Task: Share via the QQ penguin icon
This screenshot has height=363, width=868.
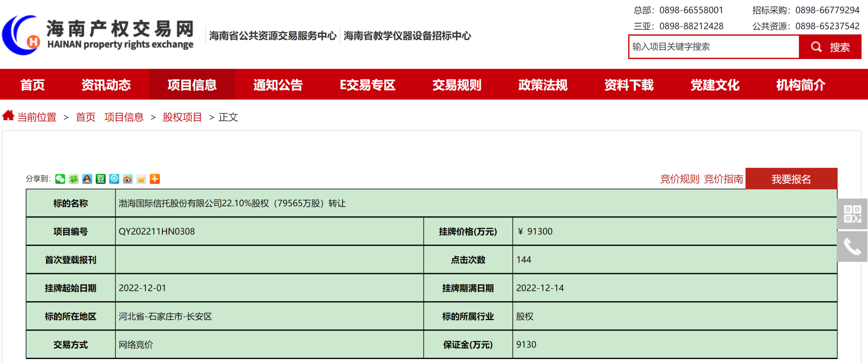Action: click(87, 179)
